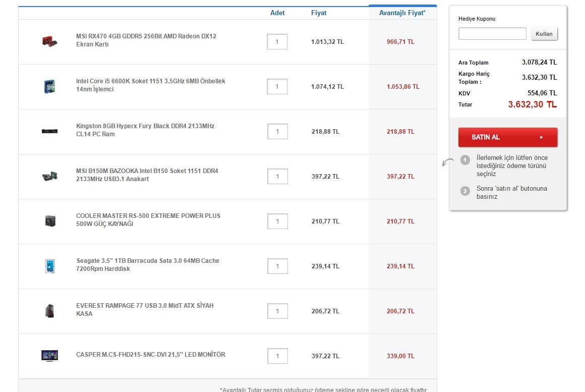Focus quantity field for Cooler Master PSU

pyautogui.click(x=277, y=221)
